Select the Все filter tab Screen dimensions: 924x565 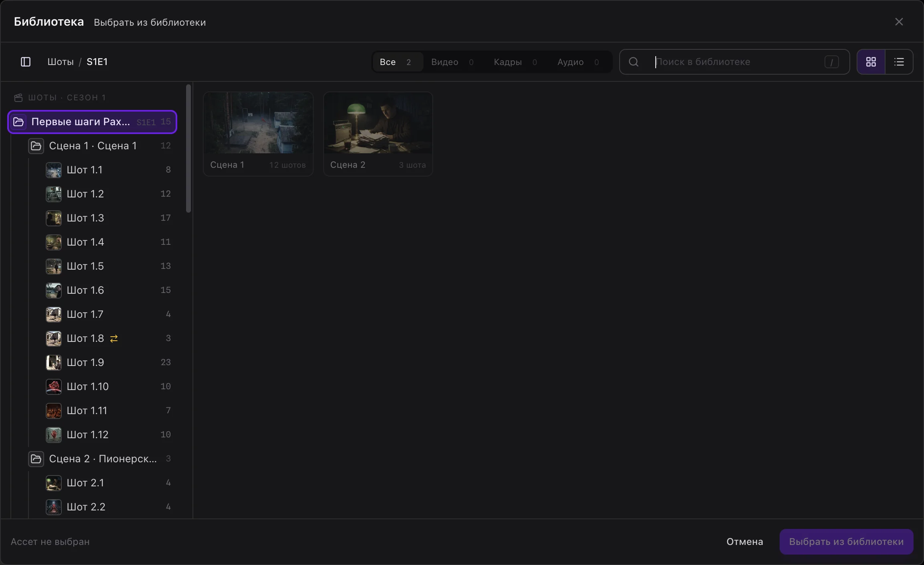pos(397,62)
